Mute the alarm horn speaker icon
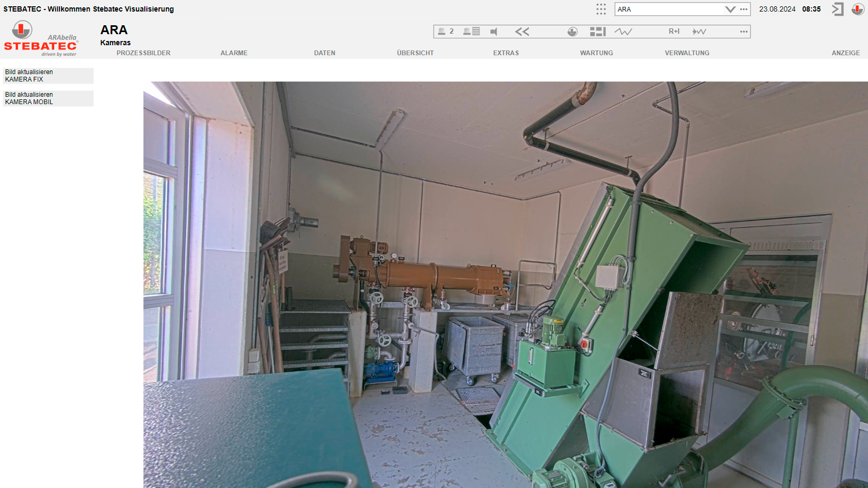The height and width of the screenshot is (488, 868). tap(494, 32)
